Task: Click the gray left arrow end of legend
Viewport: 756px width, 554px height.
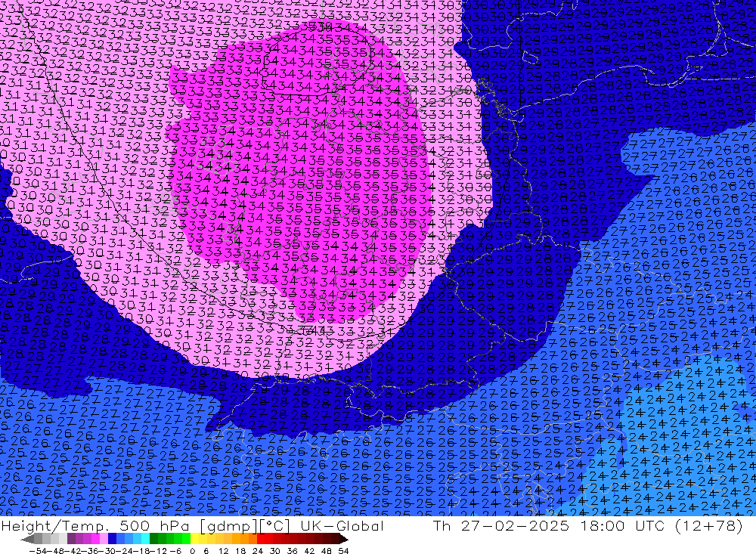Action: tap(27, 539)
